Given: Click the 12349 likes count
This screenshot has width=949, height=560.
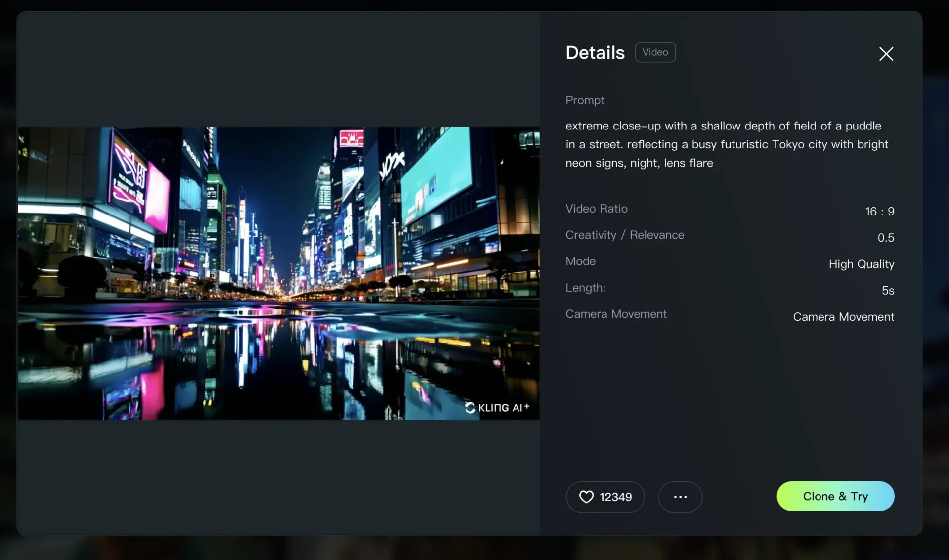Looking at the screenshot, I should 615,497.
